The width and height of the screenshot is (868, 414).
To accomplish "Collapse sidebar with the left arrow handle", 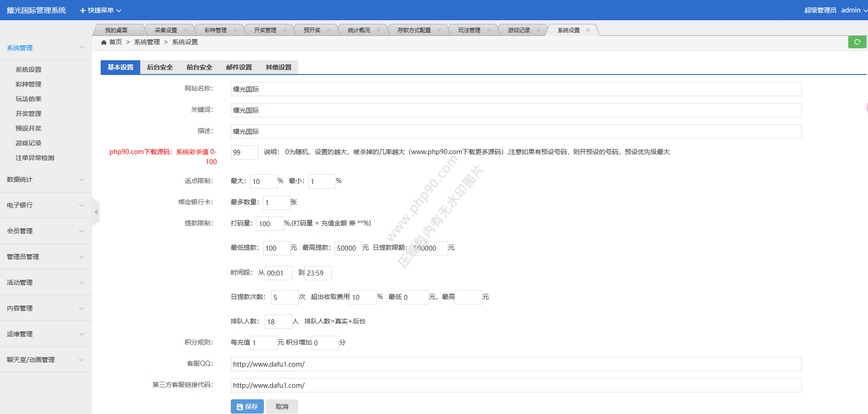I will click(x=96, y=212).
